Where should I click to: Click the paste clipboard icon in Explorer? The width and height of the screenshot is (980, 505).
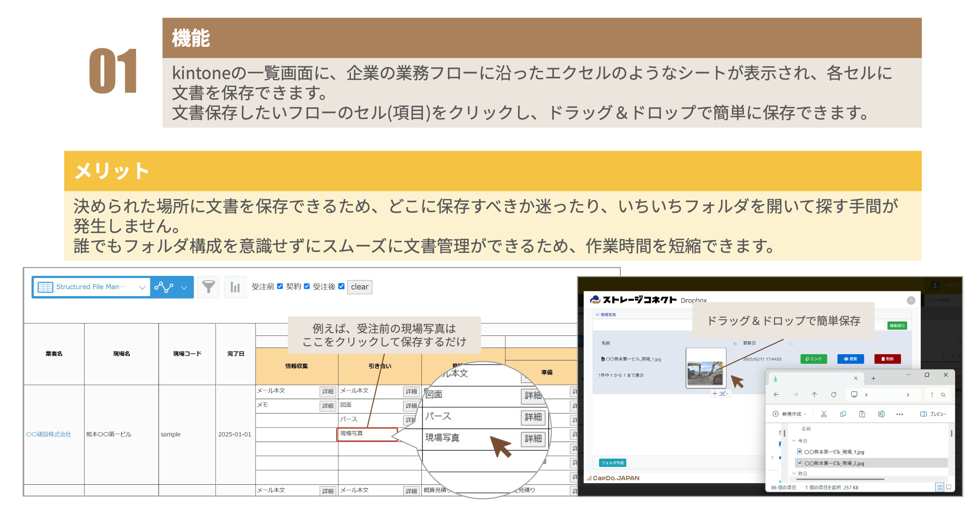[862, 414]
